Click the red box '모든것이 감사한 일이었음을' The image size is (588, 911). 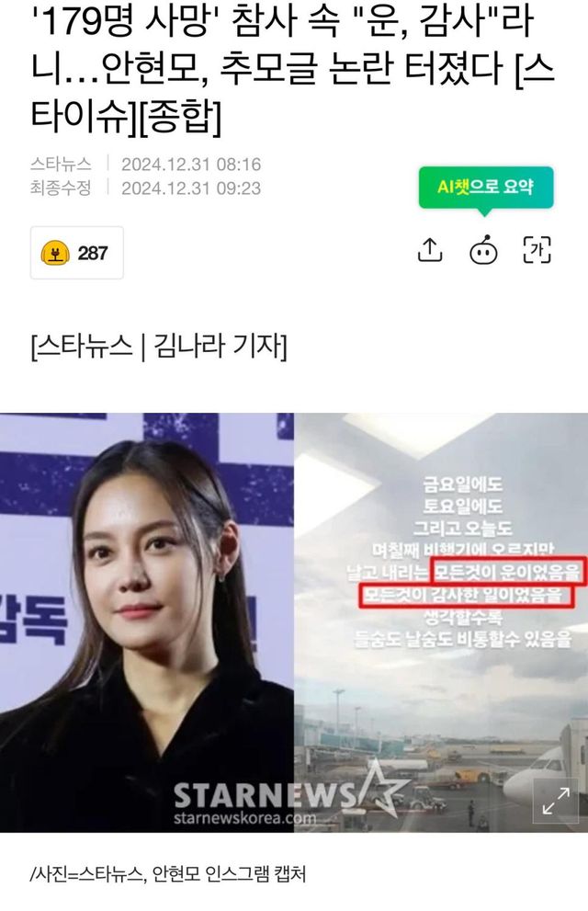coord(466,596)
